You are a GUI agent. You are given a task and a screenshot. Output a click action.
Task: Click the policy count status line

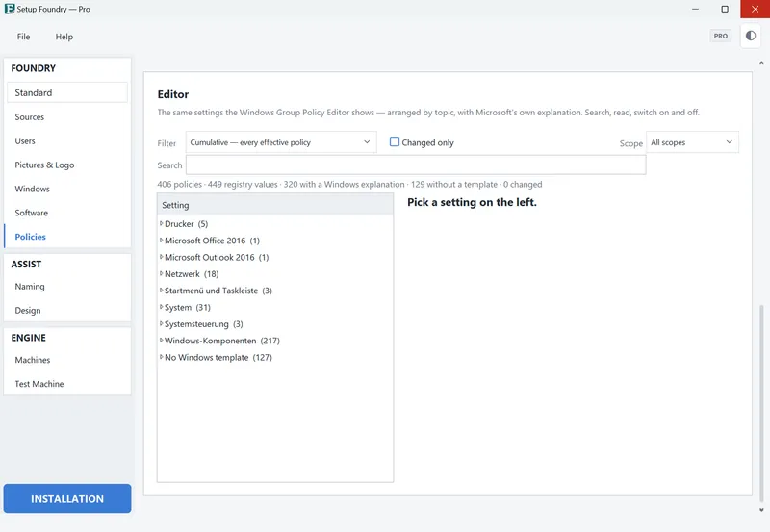(349, 185)
